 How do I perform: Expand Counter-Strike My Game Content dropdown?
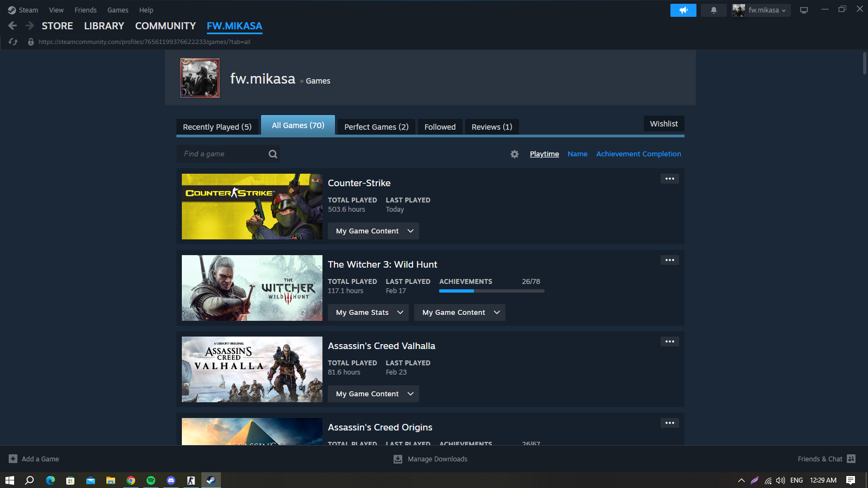pyautogui.click(x=373, y=231)
